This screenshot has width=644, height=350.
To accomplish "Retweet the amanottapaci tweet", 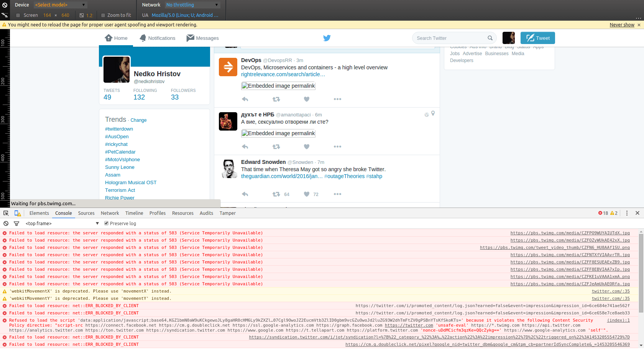I will point(276,147).
